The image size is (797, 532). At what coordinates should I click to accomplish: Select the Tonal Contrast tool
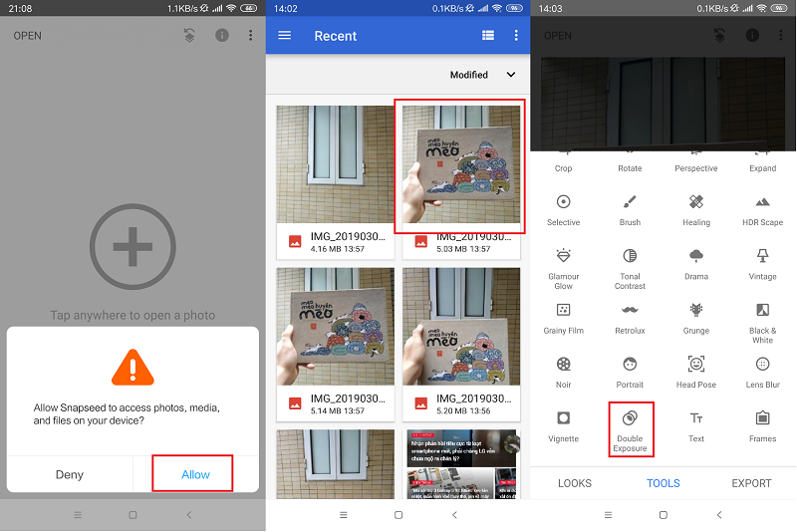pyautogui.click(x=630, y=269)
